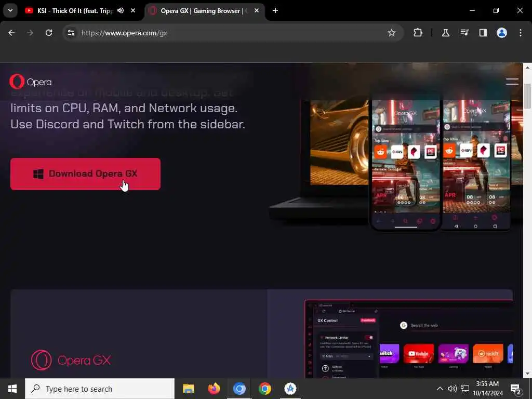The width and height of the screenshot is (532, 399).
Task: Go forward in browser history
Action: point(30,33)
